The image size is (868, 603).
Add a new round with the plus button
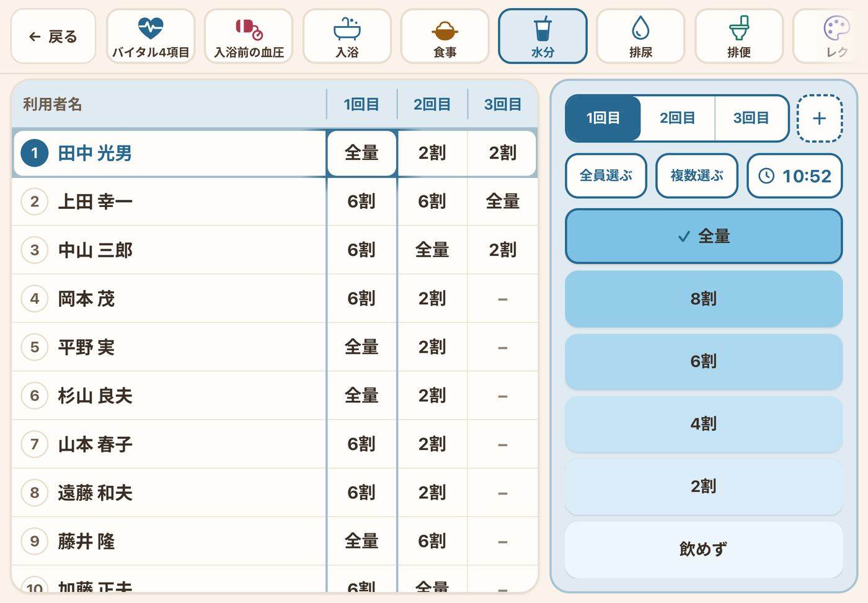[x=819, y=118]
